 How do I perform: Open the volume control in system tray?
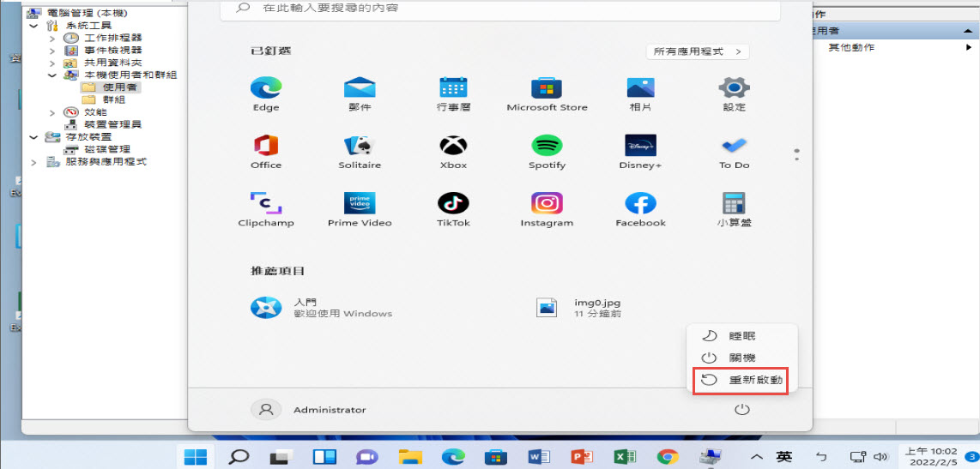(880, 457)
